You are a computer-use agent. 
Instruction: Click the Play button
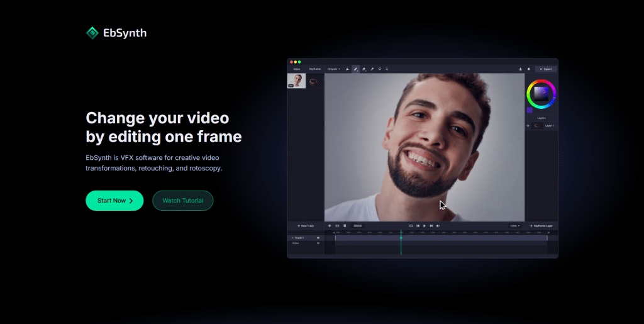pos(425,226)
